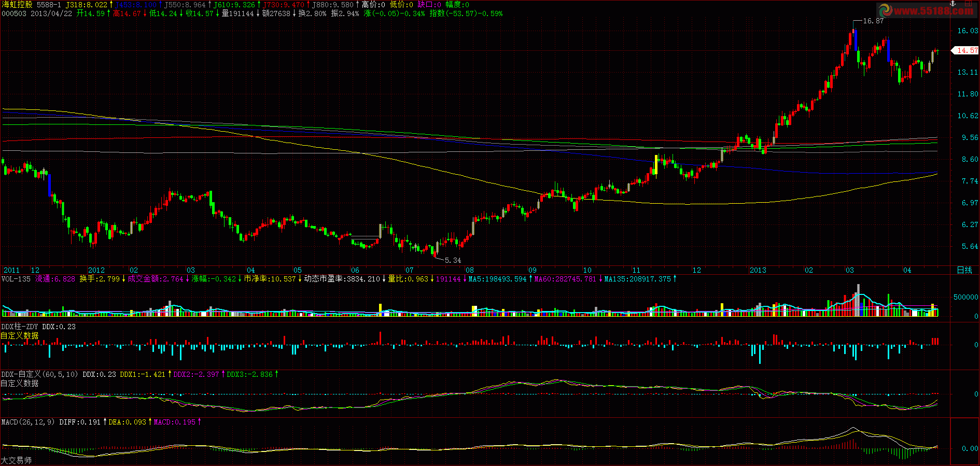Click the MACD:0.195 value

175,422
